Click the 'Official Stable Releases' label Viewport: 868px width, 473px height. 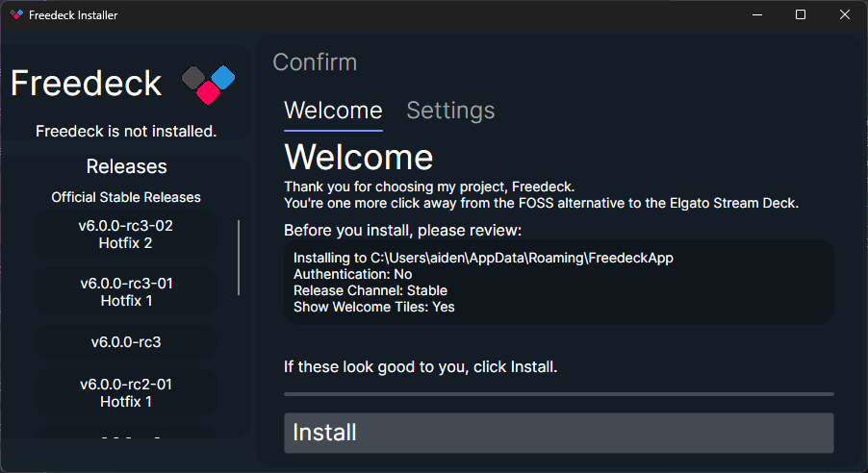[126, 197]
